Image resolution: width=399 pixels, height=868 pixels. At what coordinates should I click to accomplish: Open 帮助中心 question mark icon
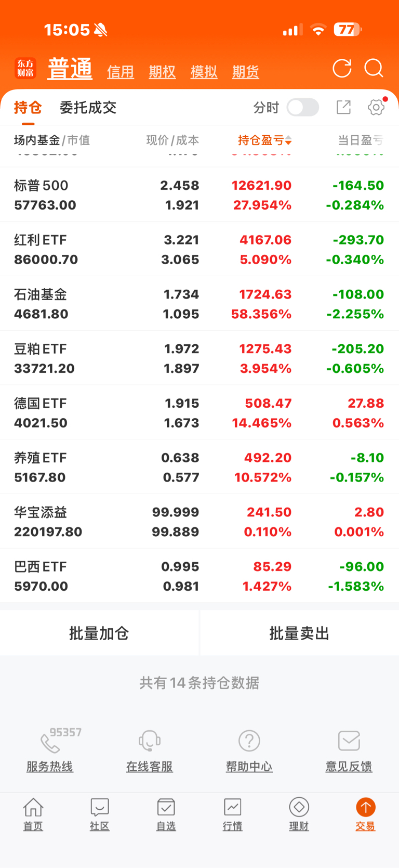point(249,741)
